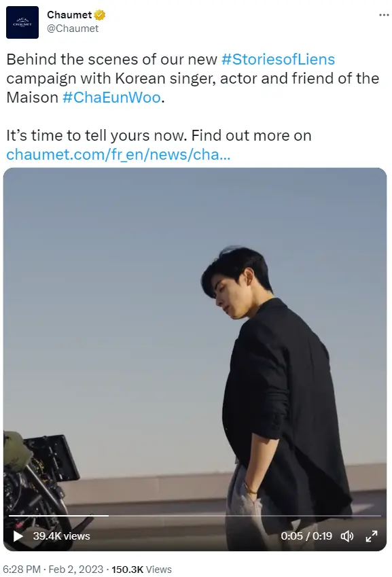392x577 pixels.
Task: Open the @Chaumet handle profile
Action: click(x=73, y=29)
